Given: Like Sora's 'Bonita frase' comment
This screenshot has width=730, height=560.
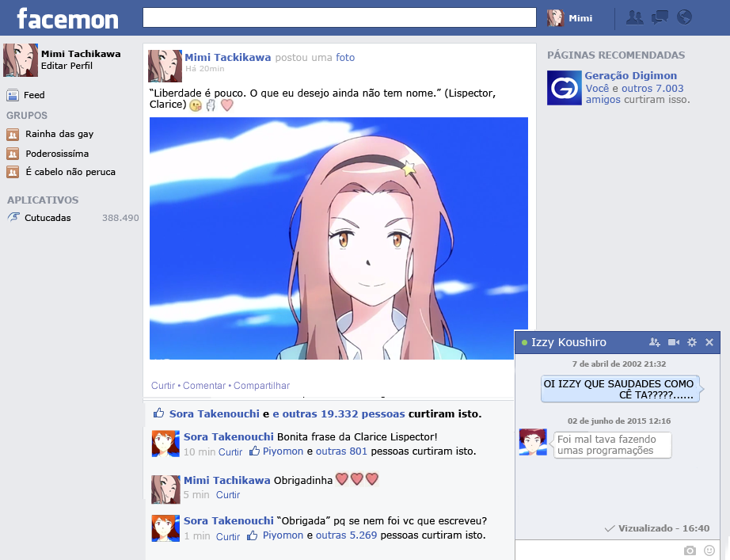Looking at the screenshot, I should [230, 452].
